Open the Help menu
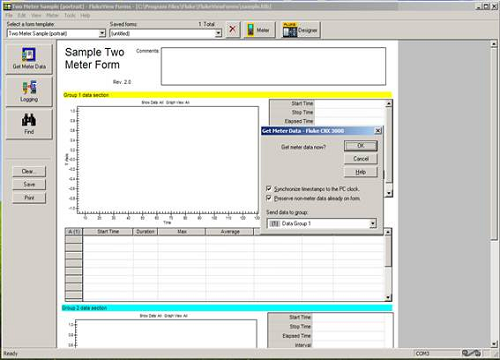The width and height of the screenshot is (500, 360). coord(85,15)
